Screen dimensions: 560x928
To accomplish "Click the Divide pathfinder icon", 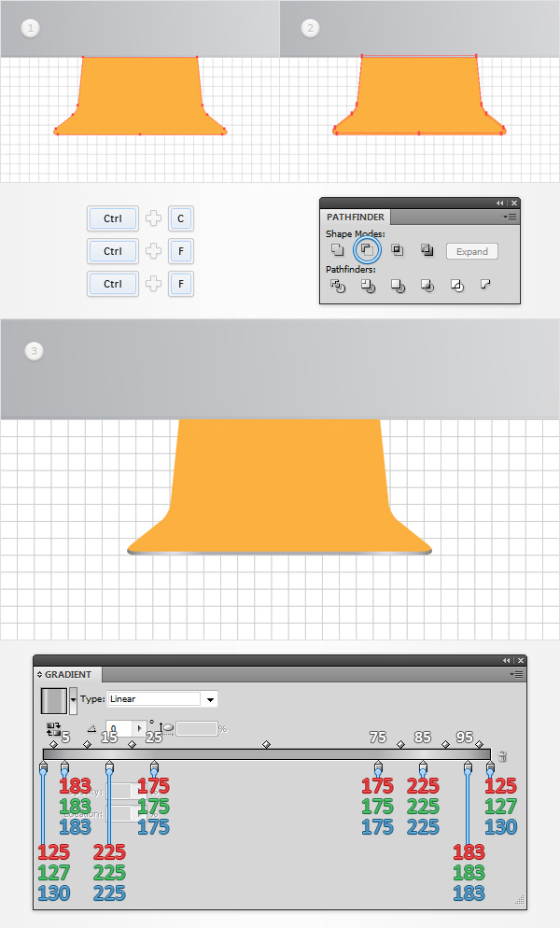I will pos(338,286).
